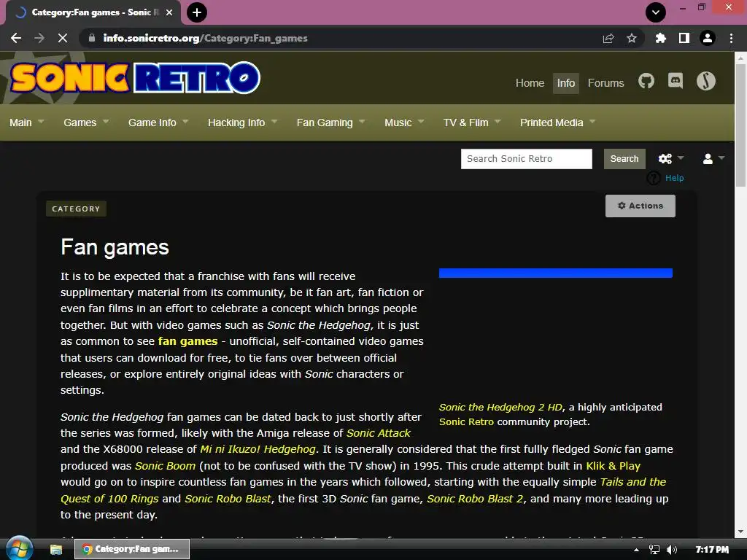Viewport: 747px width, 560px height.
Task: Open the Sonic Attack link
Action: coord(379,433)
